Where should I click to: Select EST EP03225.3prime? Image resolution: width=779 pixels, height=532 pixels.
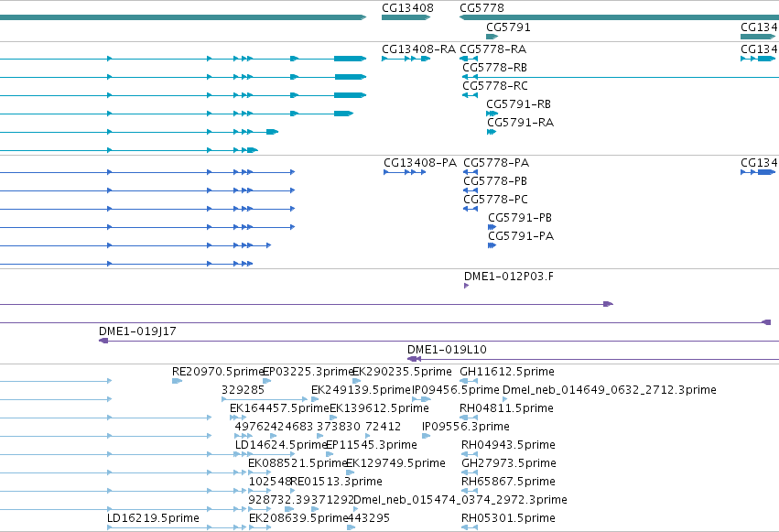click(308, 372)
